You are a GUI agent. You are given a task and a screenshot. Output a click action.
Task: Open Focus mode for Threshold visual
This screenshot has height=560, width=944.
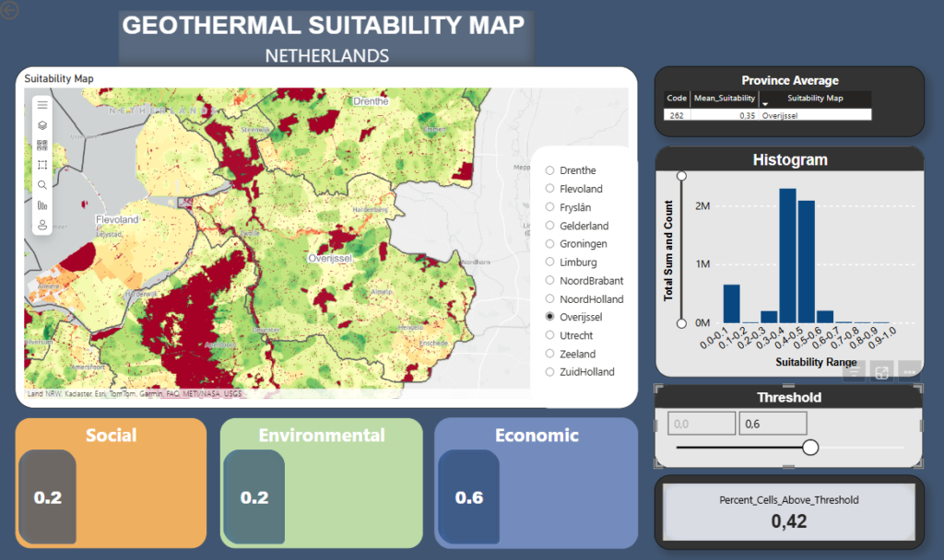882,372
